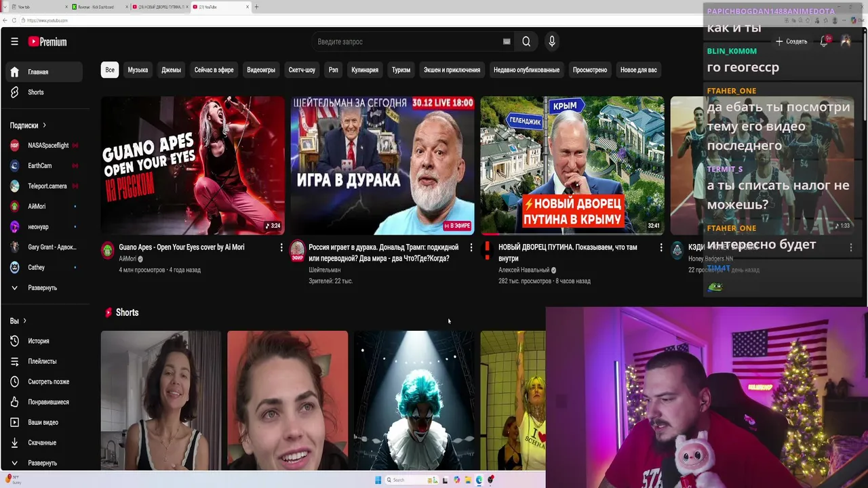Image resolution: width=868 pixels, height=488 pixels.
Task: Open АйМori subscription in sidebar
Action: pos(44,206)
